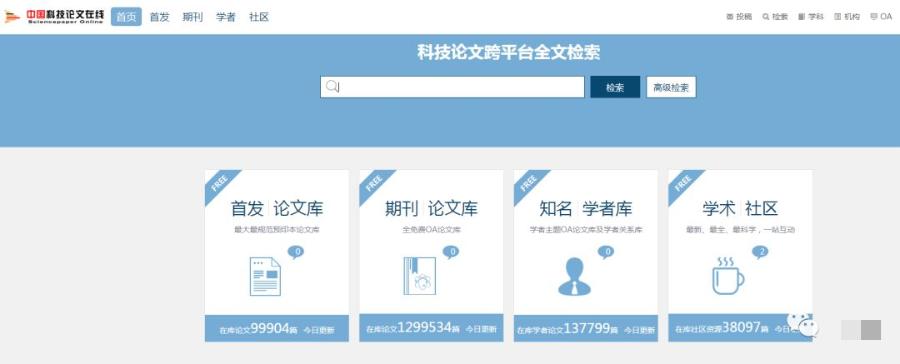Click the 学者主题OA论文库及学者关系库 subtitle

pyautogui.click(x=585, y=230)
